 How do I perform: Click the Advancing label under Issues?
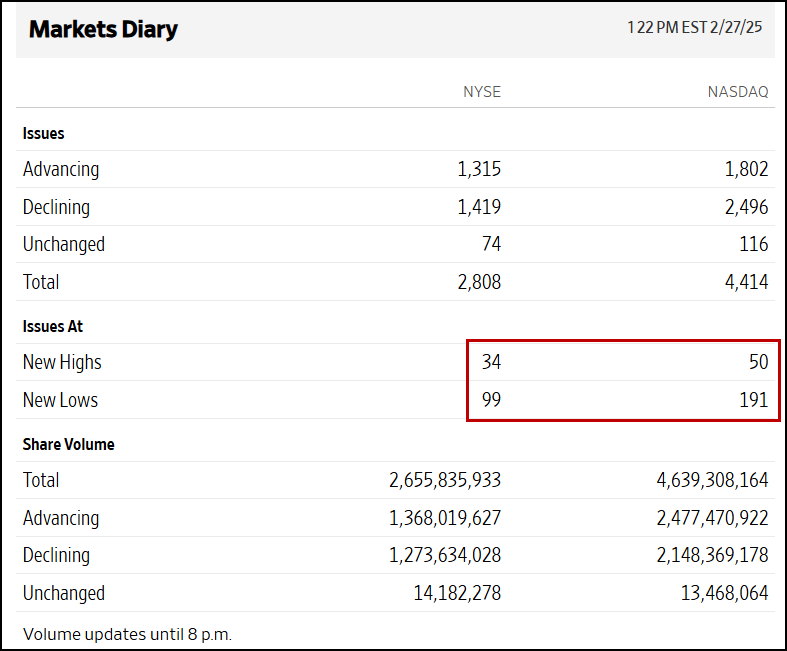61,169
